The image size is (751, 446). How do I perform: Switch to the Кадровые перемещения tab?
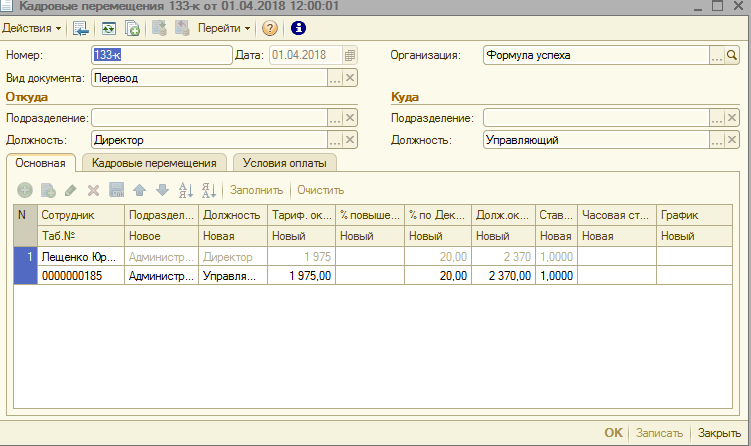154,163
